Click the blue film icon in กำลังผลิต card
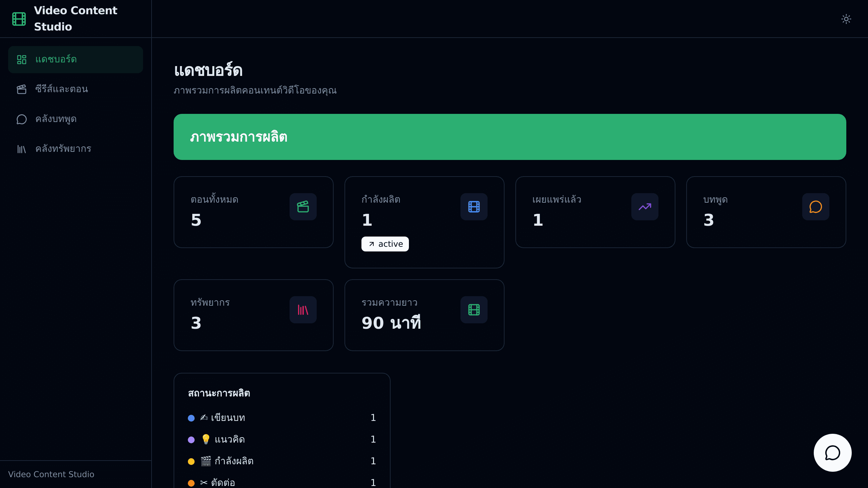The height and width of the screenshot is (488, 868). (x=474, y=207)
